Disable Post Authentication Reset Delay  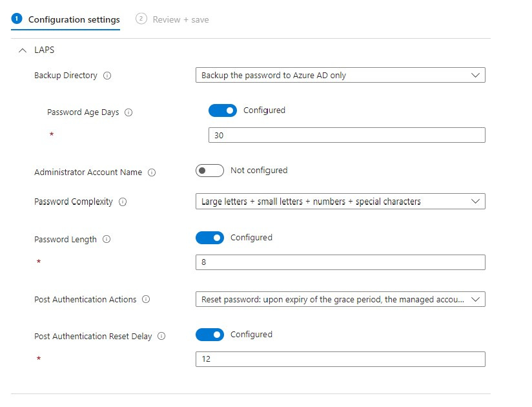tap(210, 335)
